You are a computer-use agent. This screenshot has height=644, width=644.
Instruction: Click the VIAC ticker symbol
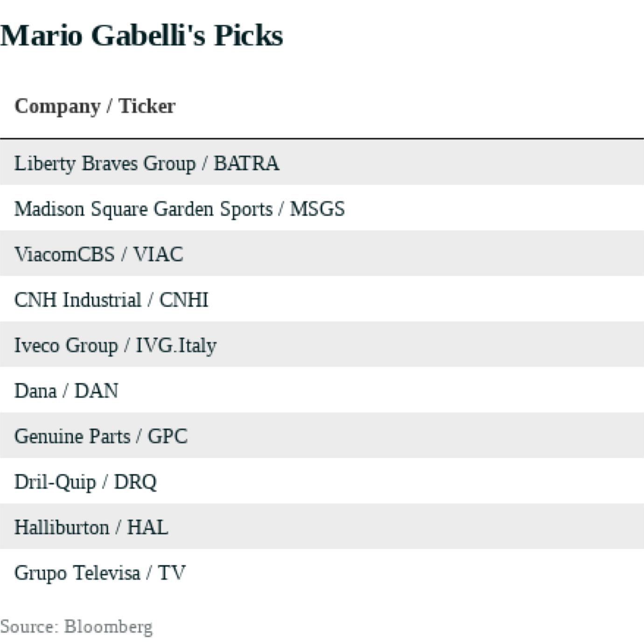(x=158, y=254)
